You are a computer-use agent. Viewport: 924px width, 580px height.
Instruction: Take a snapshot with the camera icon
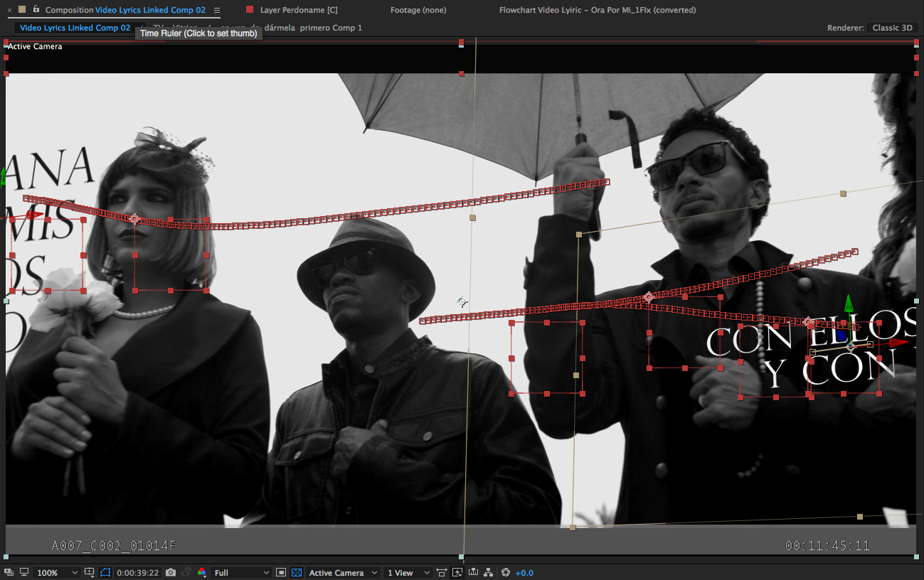coord(171,572)
